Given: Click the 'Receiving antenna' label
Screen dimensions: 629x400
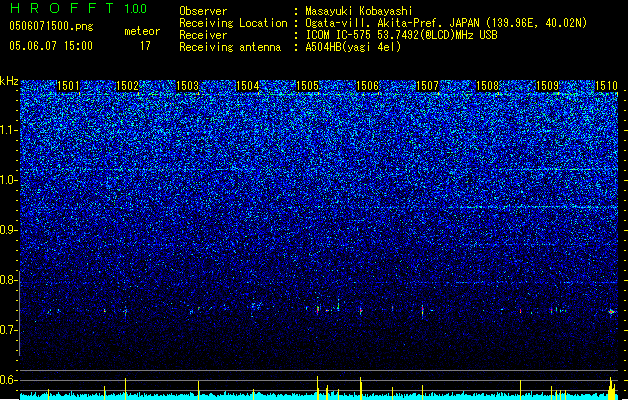Looking at the screenshot, I should (230, 47).
